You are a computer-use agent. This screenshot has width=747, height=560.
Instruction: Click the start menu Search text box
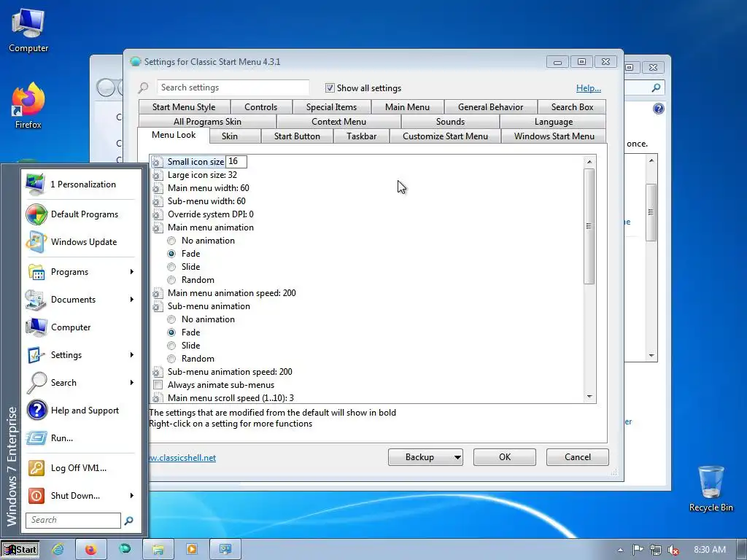(73, 520)
